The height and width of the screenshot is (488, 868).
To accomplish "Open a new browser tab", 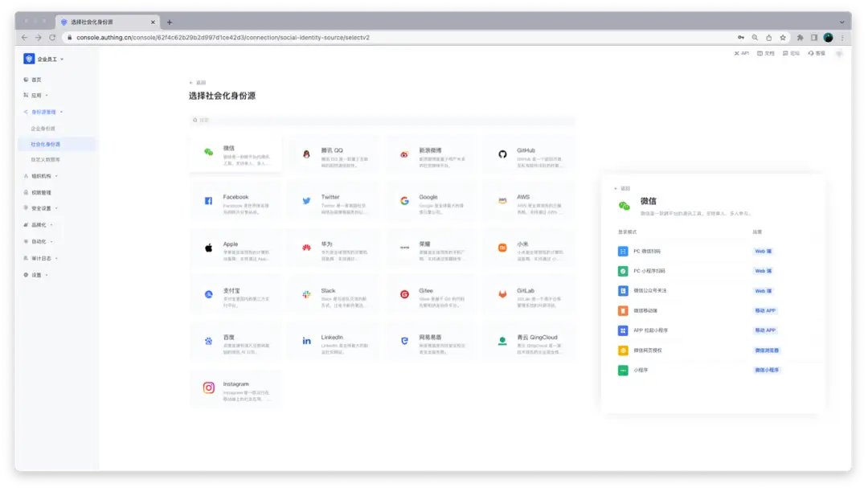I will (170, 23).
